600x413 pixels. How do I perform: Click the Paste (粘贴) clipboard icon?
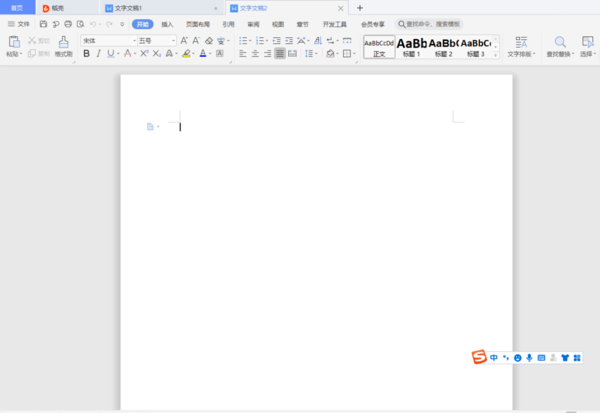(x=12, y=42)
